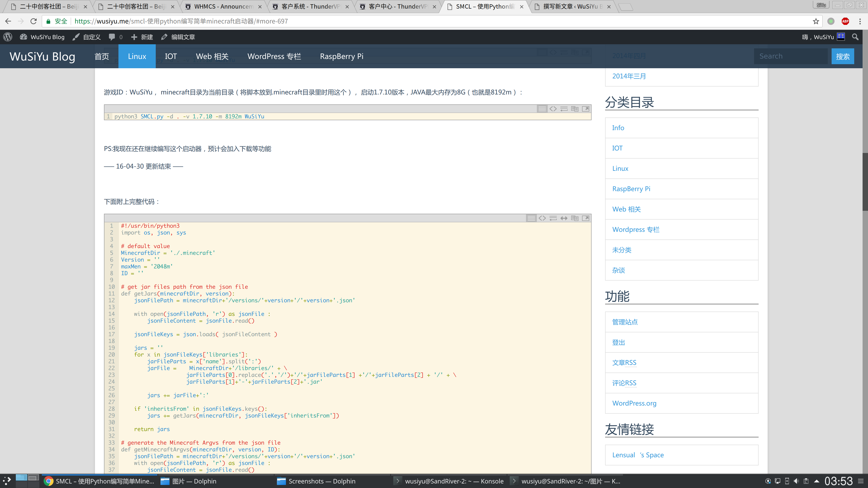Open the WordPress logo menu in admin bar
This screenshot has width=868, height=488.
[x=8, y=37]
